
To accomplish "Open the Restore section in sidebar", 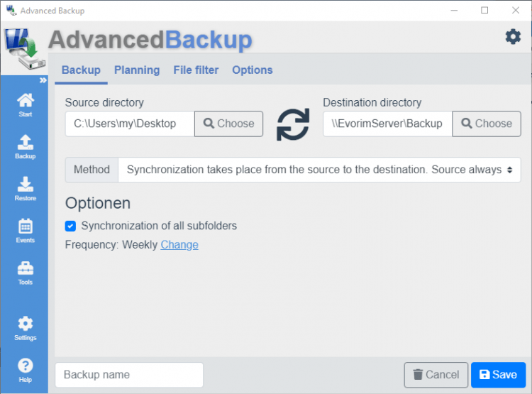I will click(x=25, y=189).
